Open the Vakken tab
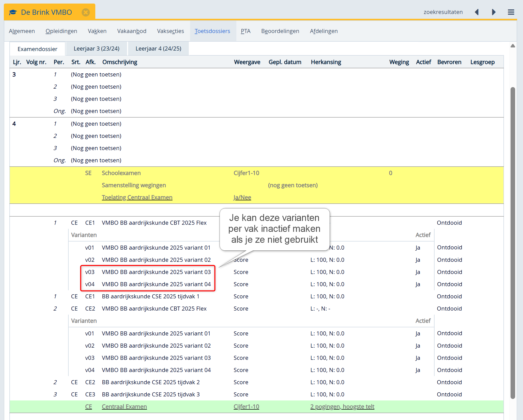The height and width of the screenshot is (420, 523). pyautogui.click(x=97, y=31)
